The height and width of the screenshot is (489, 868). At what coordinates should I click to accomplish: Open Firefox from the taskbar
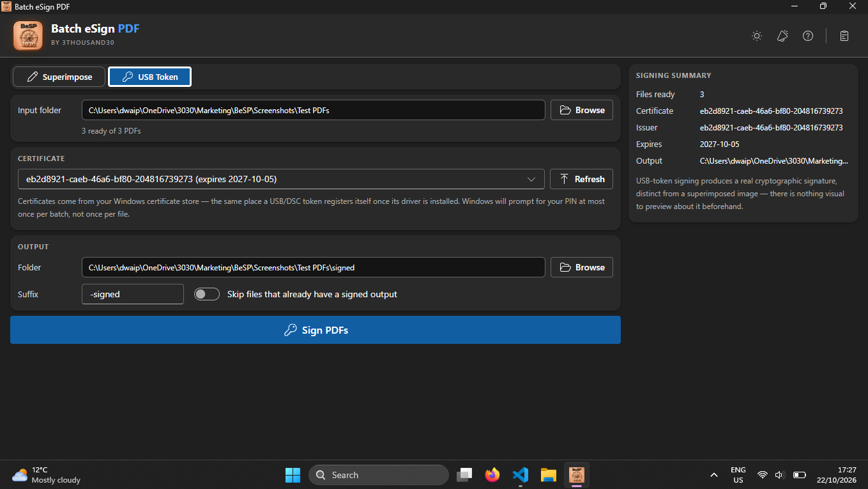492,475
